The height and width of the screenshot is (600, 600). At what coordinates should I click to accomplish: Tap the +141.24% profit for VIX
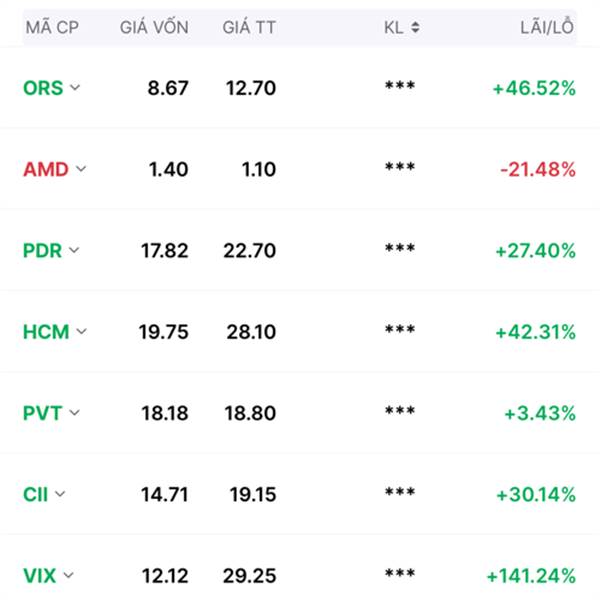pyautogui.click(x=531, y=576)
